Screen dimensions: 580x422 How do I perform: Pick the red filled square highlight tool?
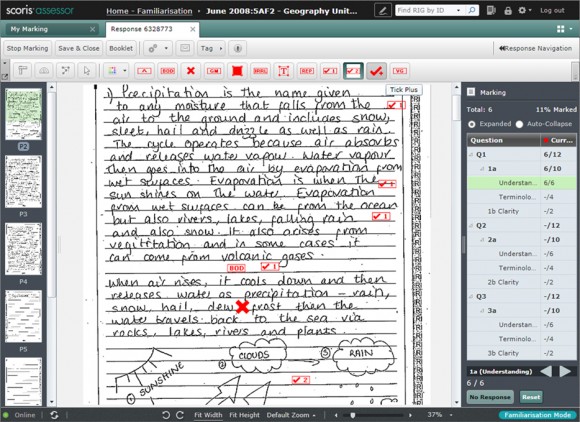(x=237, y=71)
